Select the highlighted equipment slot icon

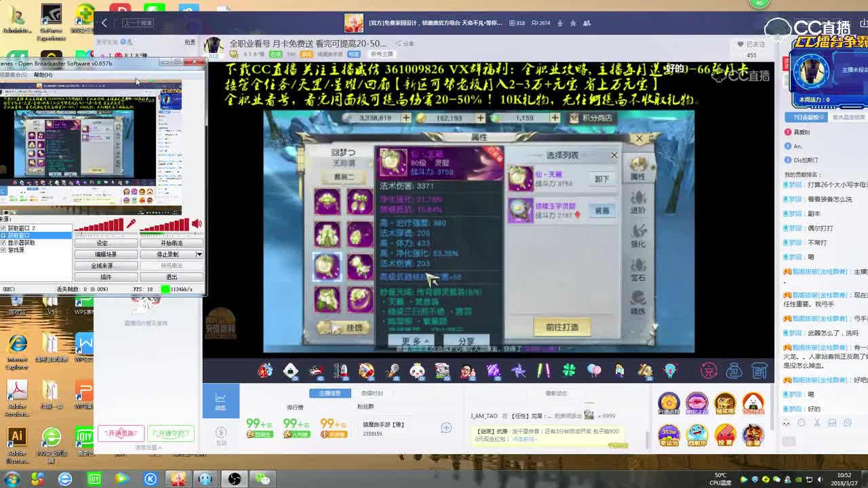327,266
